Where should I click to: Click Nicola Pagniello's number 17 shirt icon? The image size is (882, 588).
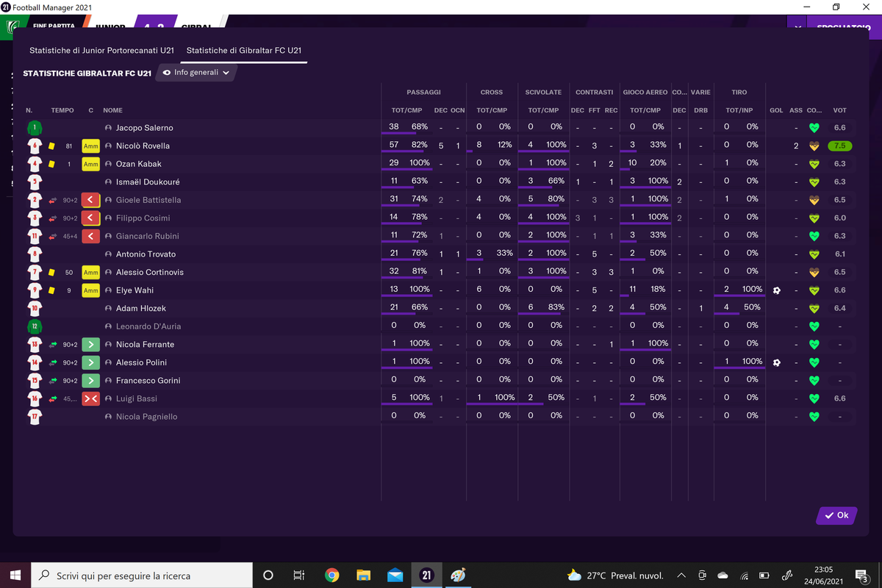(34, 417)
